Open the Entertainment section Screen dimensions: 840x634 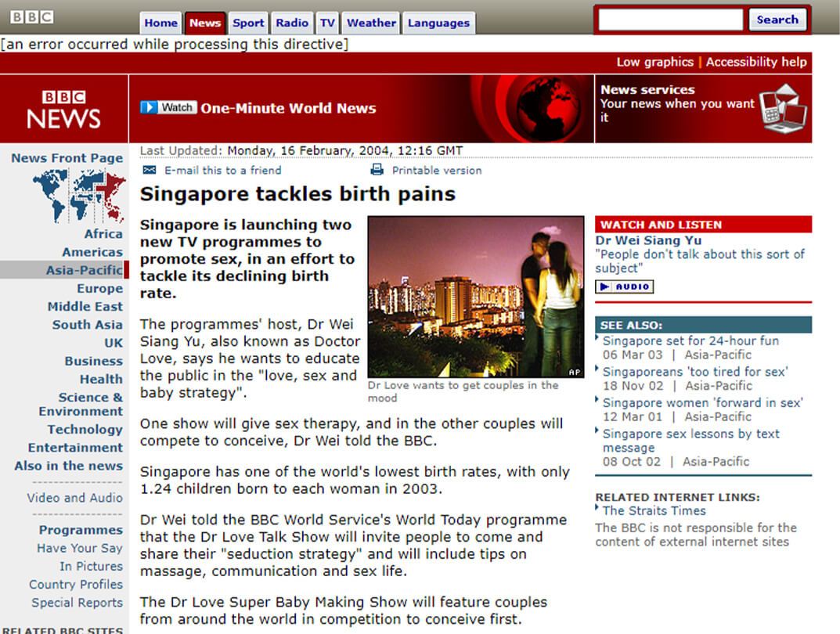(x=75, y=448)
